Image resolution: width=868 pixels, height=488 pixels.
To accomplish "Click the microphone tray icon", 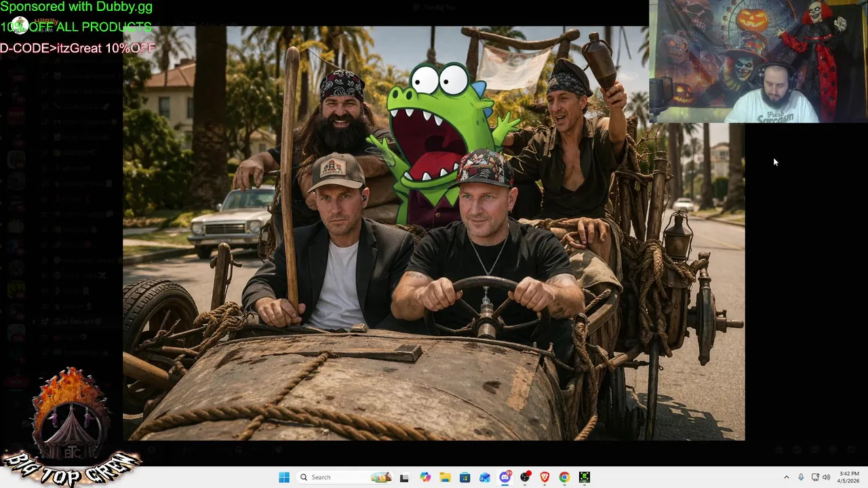I will (x=801, y=477).
